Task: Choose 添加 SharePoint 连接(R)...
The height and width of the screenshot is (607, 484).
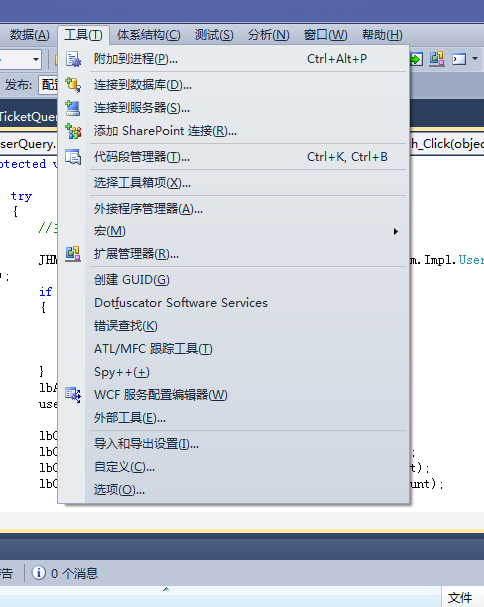Action: [233, 131]
